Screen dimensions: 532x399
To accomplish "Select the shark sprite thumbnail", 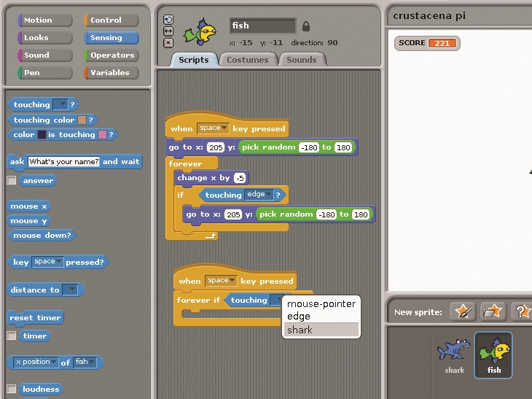I will (454, 355).
